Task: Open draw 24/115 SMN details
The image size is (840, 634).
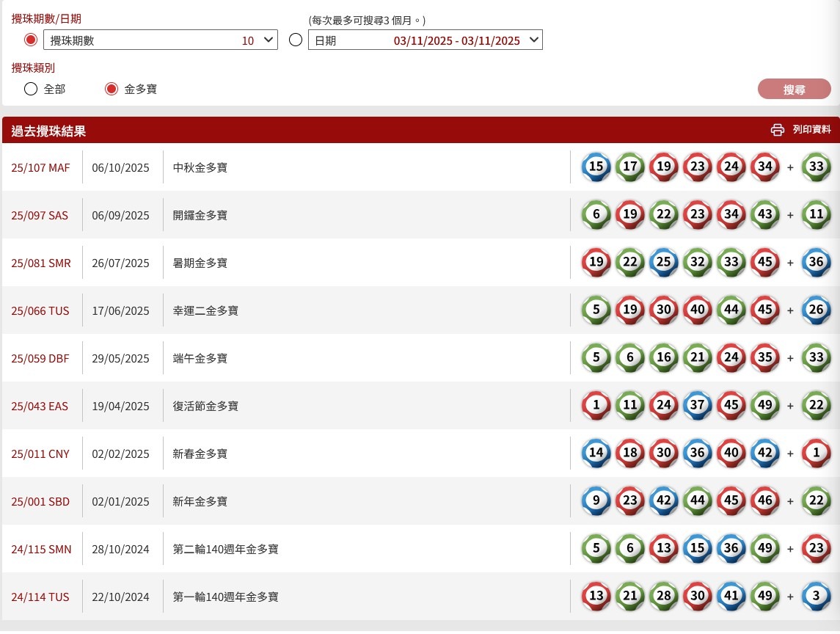Action: pos(41,549)
